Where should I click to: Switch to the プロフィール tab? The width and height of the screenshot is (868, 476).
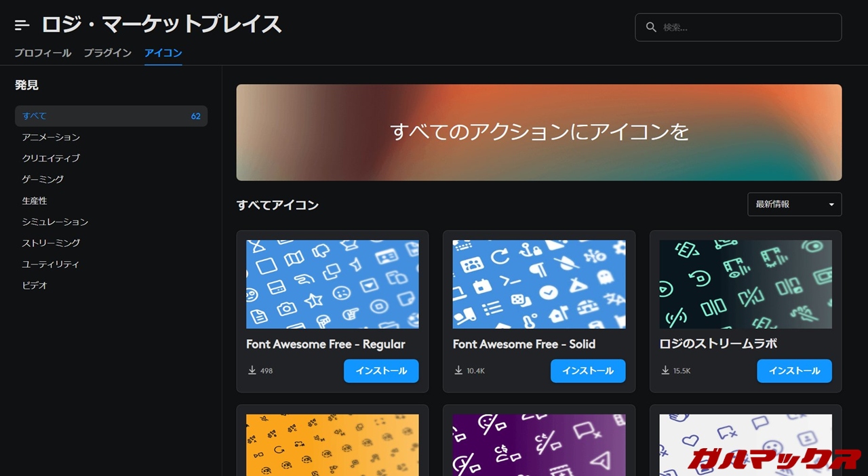pyautogui.click(x=43, y=53)
